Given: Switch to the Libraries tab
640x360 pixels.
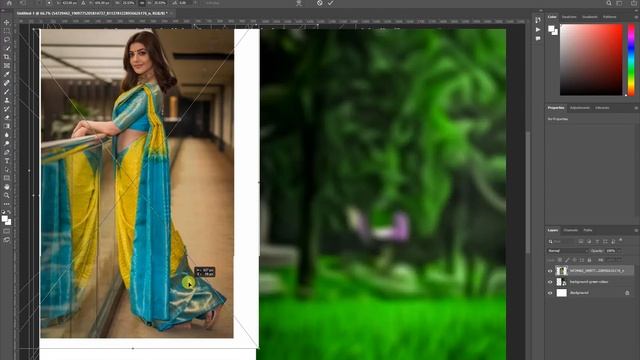Looking at the screenshot, I should tap(602, 108).
